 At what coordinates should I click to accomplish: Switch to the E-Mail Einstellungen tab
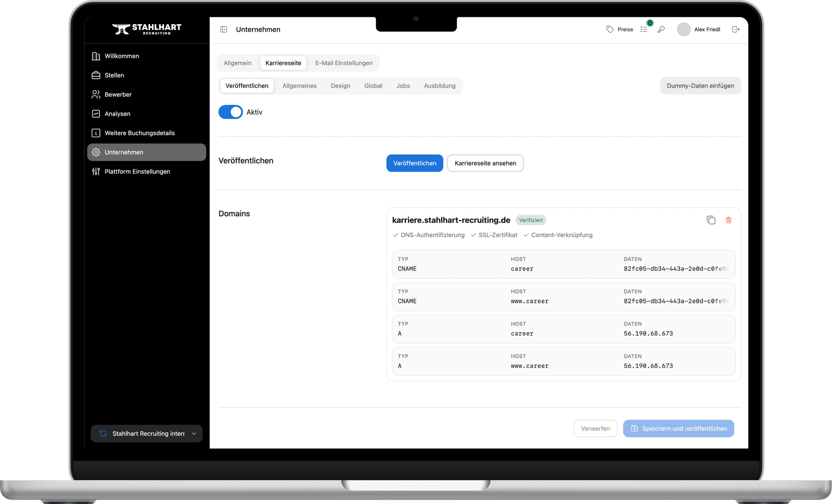tap(344, 63)
